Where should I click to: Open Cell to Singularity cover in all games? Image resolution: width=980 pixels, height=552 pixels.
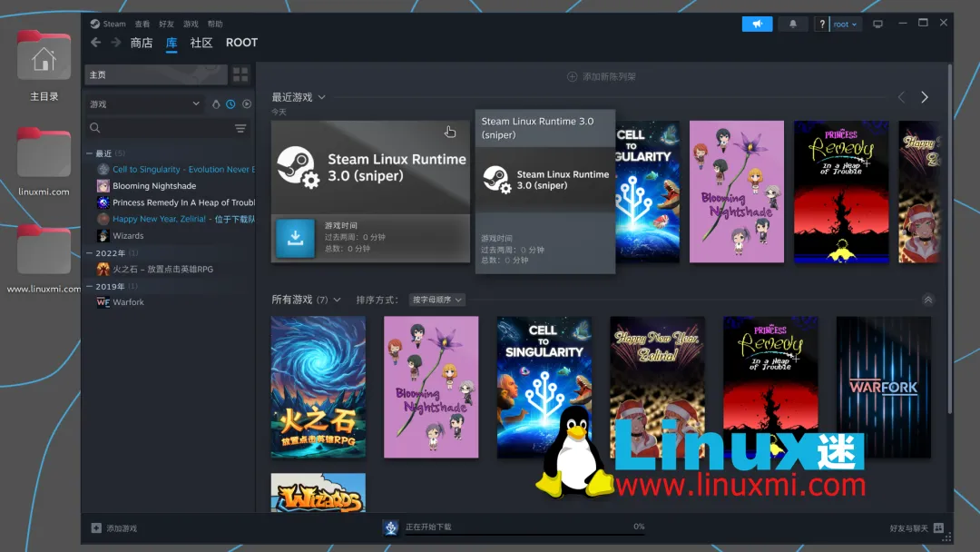544,387
